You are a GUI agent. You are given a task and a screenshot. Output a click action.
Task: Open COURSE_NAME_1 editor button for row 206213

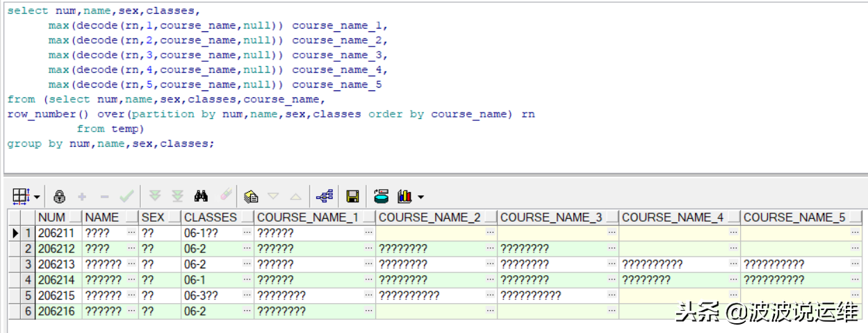369,264
